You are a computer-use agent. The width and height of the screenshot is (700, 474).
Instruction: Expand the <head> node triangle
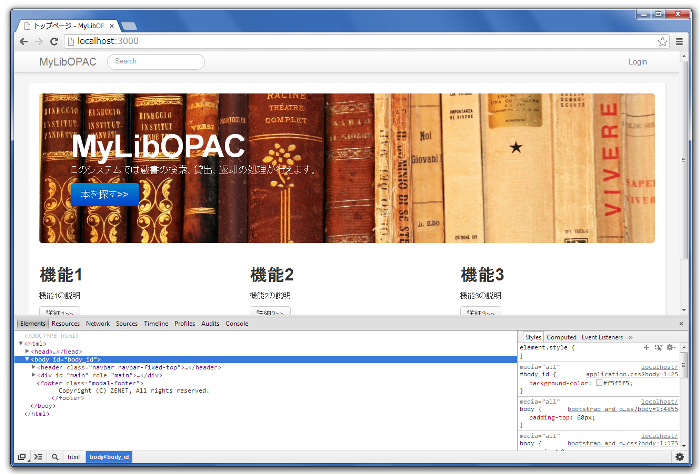pos(27,351)
